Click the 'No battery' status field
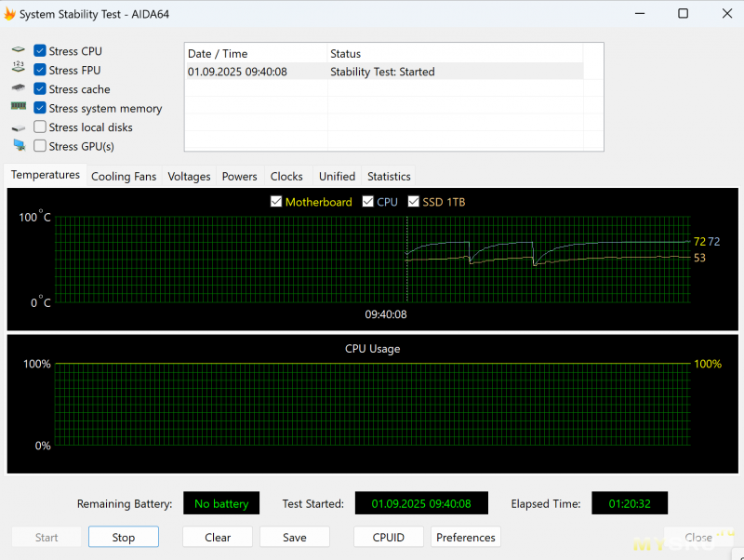This screenshot has width=744, height=560. click(221, 503)
